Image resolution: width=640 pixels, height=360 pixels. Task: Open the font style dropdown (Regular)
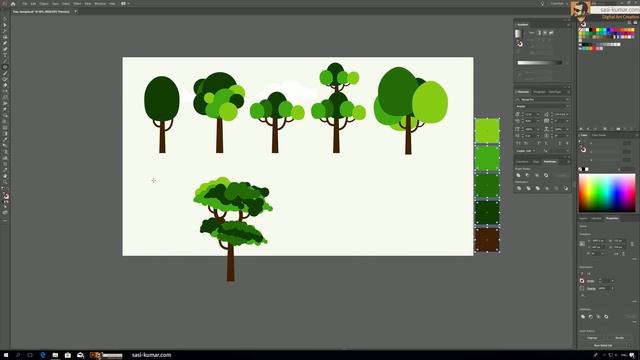567,106
